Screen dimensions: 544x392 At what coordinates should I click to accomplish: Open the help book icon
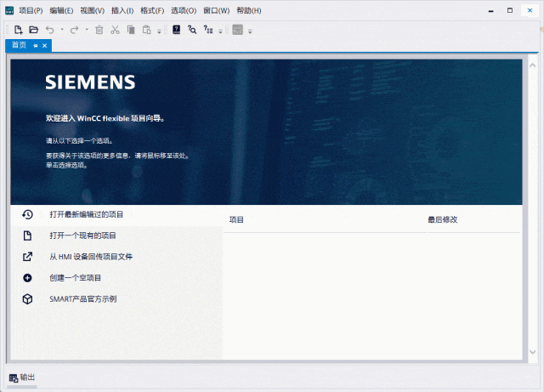[176, 30]
